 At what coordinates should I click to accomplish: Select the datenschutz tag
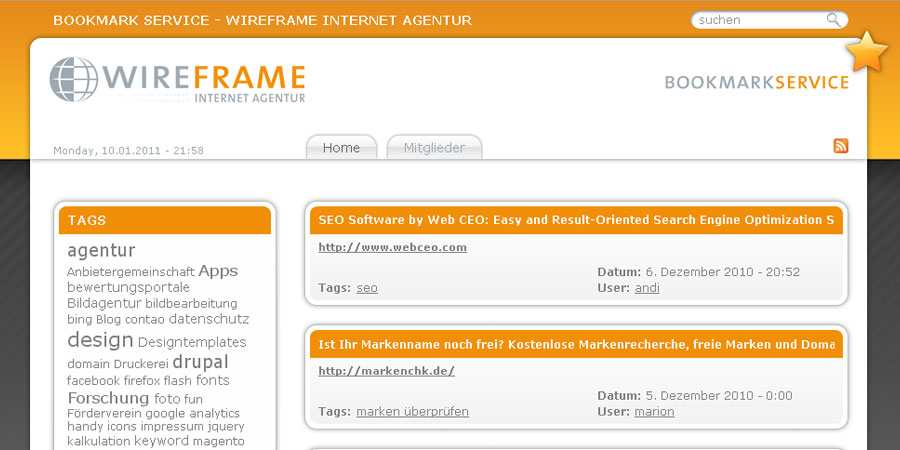pos(209,319)
